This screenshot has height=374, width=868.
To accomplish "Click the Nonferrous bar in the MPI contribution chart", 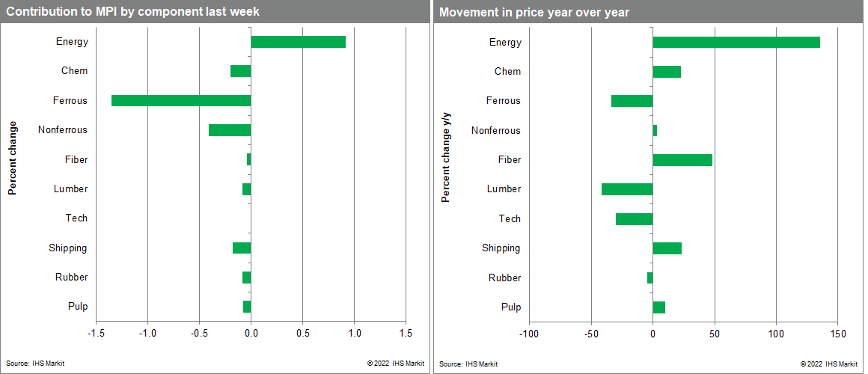I will [x=230, y=130].
